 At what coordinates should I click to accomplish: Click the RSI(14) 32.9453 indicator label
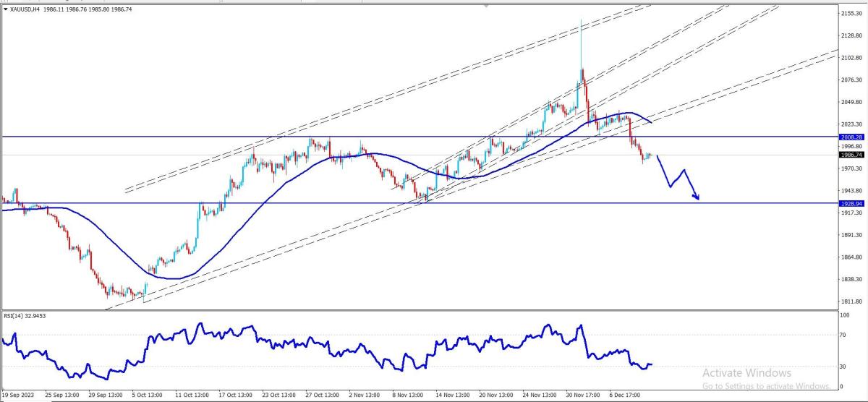(26, 315)
